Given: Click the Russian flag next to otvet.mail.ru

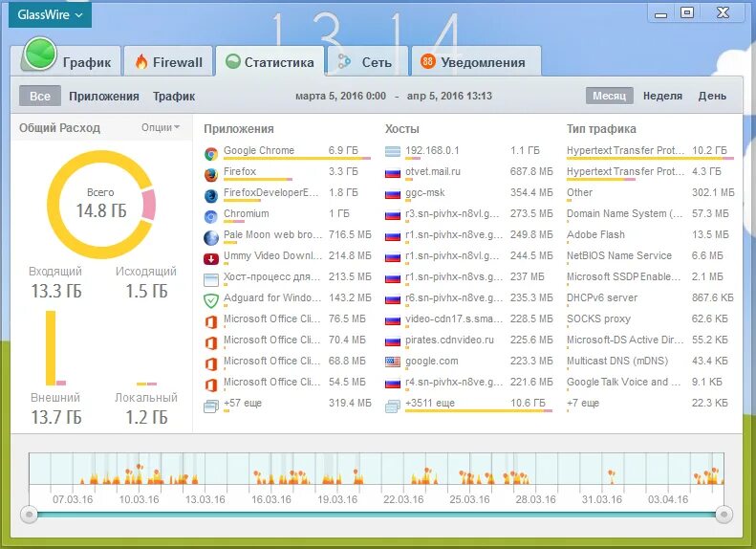Looking at the screenshot, I should coord(393,173).
